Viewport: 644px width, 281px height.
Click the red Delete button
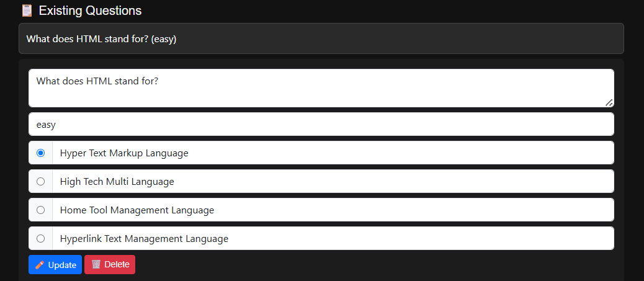pyautogui.click(x=110, y=265)
